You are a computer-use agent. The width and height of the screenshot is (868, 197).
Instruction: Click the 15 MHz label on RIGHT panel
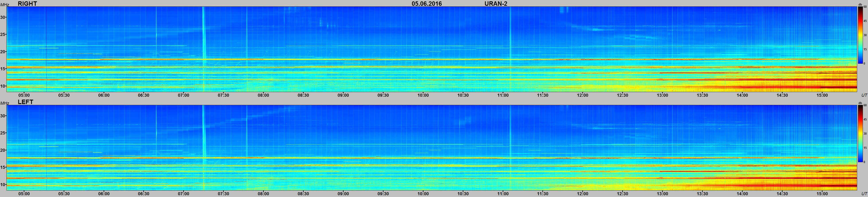click(3, 69)
